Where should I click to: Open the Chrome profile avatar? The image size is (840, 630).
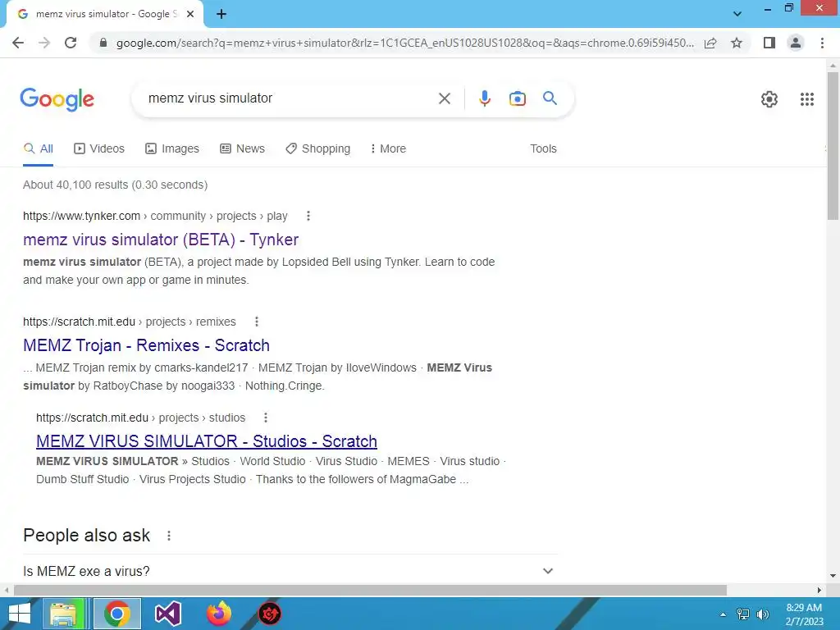796,43
